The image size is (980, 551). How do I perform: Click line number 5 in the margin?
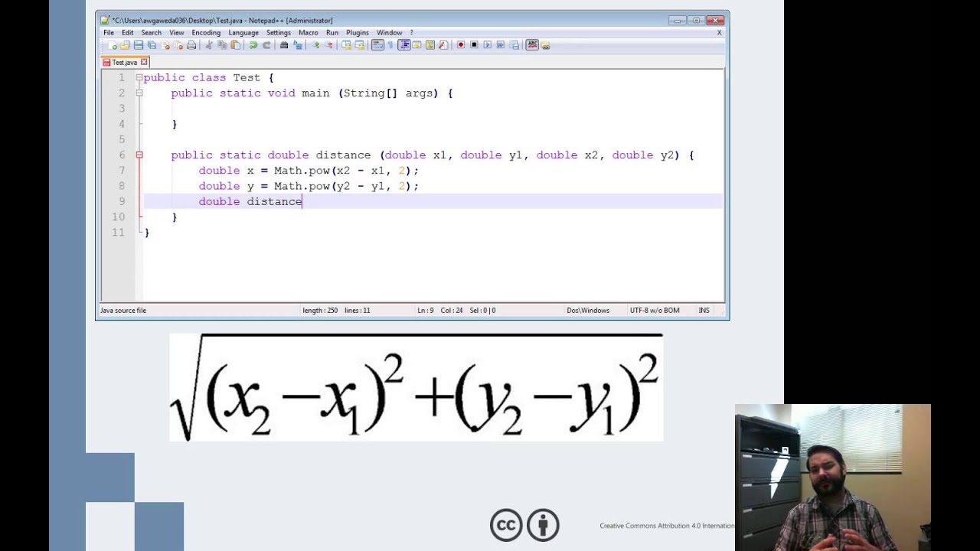121,139
